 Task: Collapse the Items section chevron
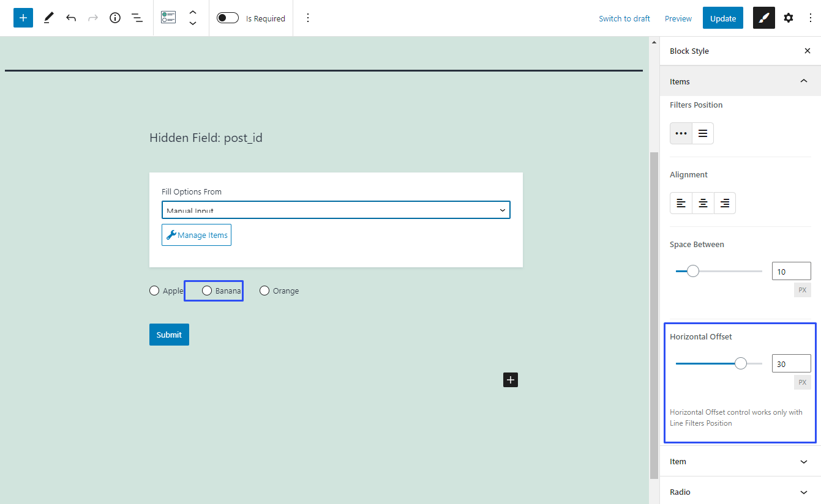click(804, 81)
